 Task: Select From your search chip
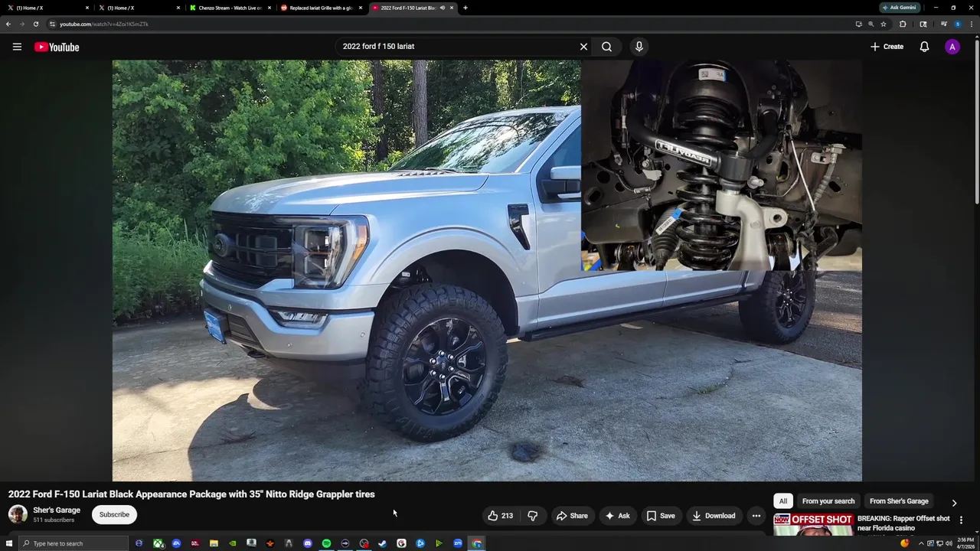(x=828, y=501)
